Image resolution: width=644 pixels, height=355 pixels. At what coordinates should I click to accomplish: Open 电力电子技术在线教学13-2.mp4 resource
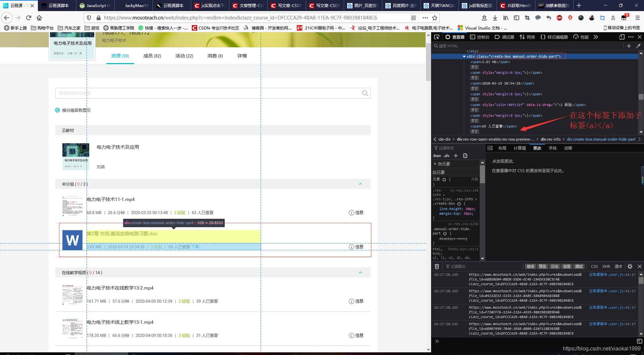120,288
